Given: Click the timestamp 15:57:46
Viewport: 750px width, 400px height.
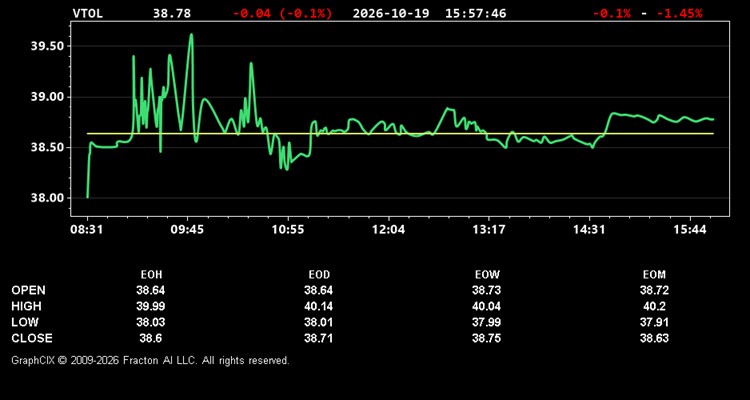Looking at the screenshot, I should click(x=475, y=13).
